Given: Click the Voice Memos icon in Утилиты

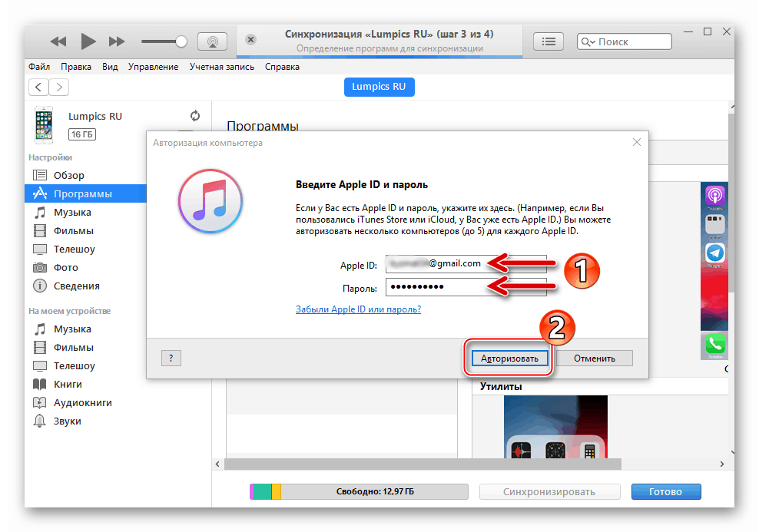Looking at the screenshot, I should click(522, 451).
